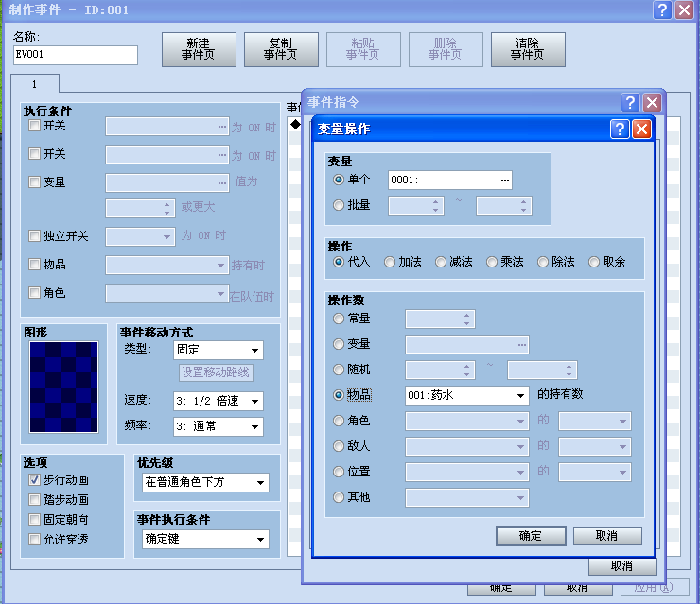Open 频率 3: 通常 dropdown
The width and height of the screenshot is (700, 604).
tap(219, 426)
